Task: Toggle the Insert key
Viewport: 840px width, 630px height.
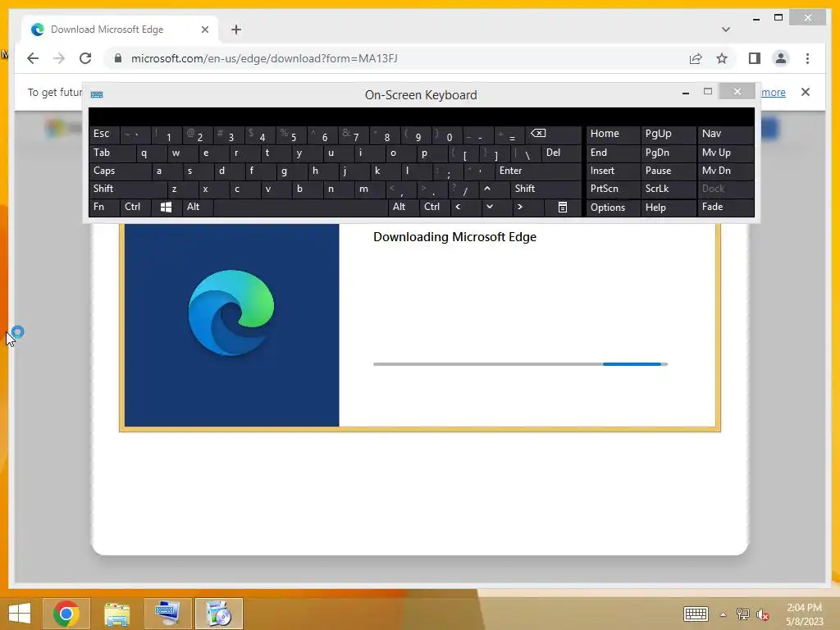Action: 613,171
